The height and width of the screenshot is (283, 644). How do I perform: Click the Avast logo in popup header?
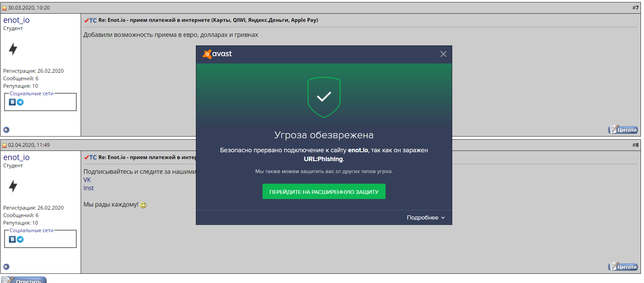click(217, 54)
